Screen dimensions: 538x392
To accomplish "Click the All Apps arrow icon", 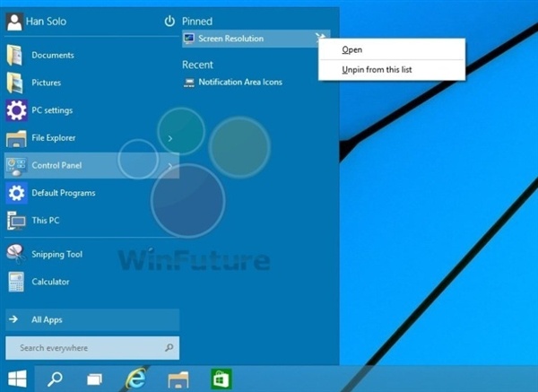I will (x=13, y=319).
